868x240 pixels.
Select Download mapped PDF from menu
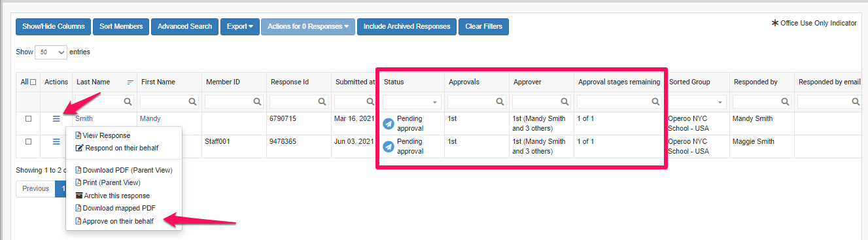(x=115, y=208)
